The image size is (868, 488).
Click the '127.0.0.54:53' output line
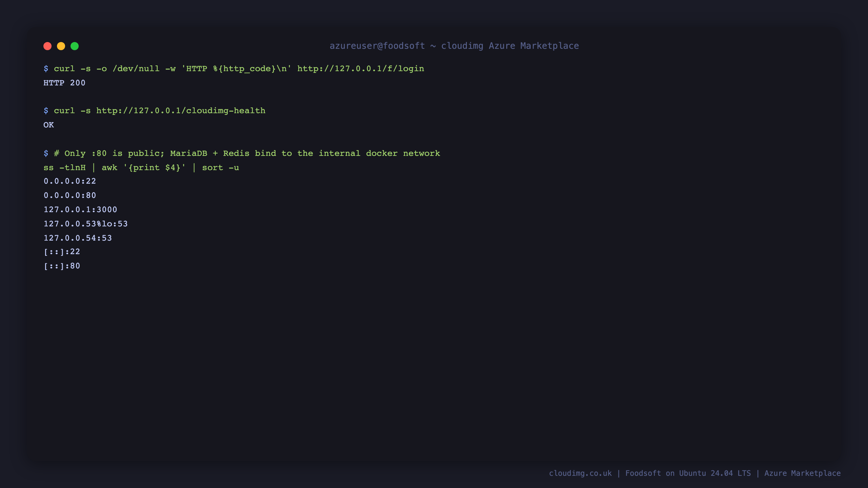pos(78,238)
